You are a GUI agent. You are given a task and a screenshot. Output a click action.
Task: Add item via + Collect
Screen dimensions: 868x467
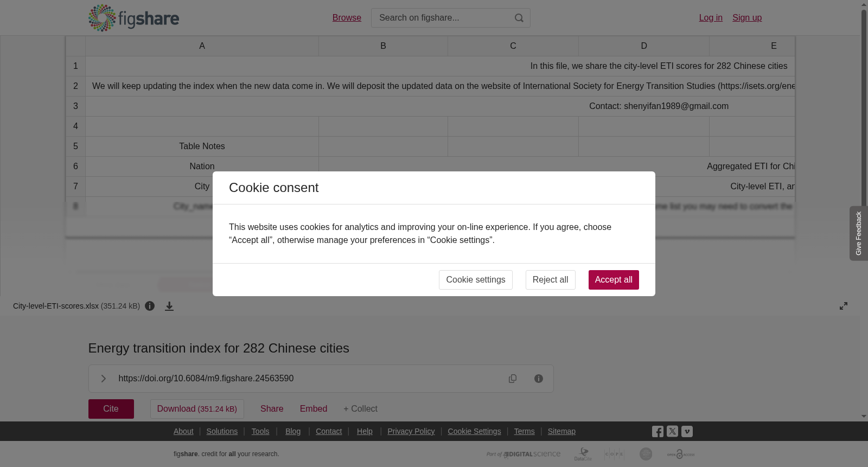(360, 409)
